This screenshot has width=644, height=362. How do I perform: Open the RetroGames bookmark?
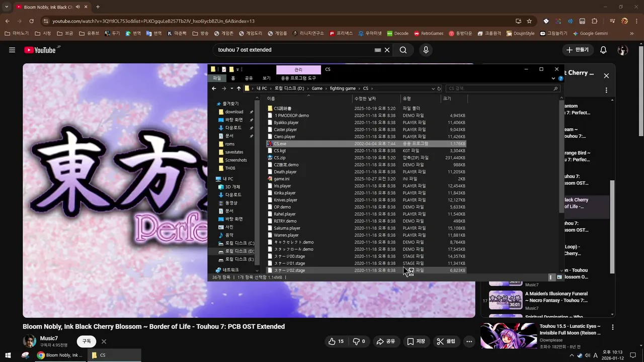click(x=428, y=34)
